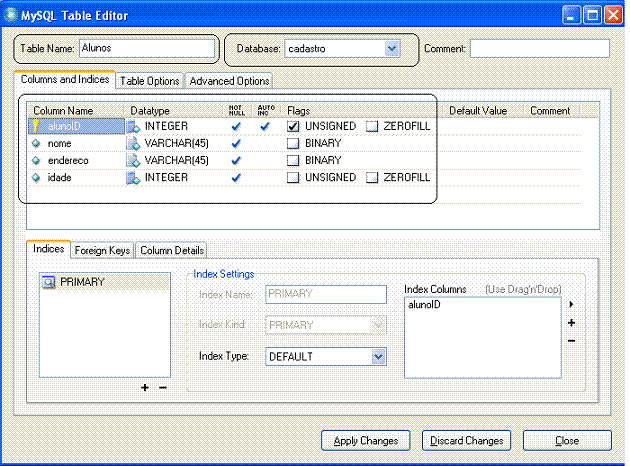Click the Index Name field
630x466 pixels.
coord(326,294)
